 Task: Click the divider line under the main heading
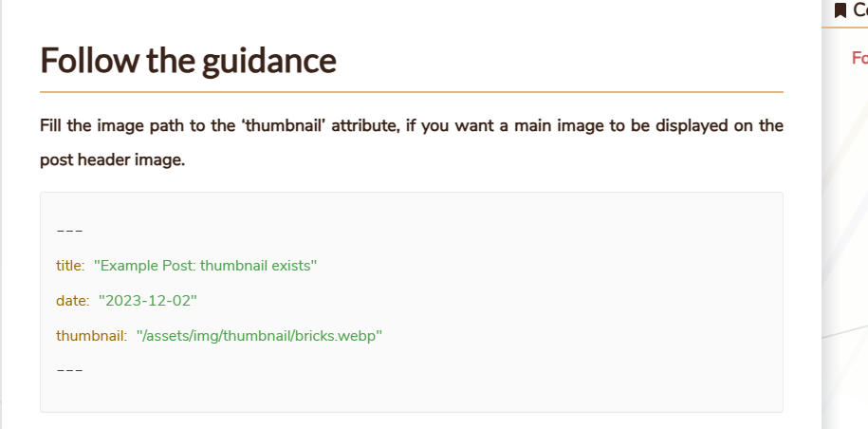point(411,92)
